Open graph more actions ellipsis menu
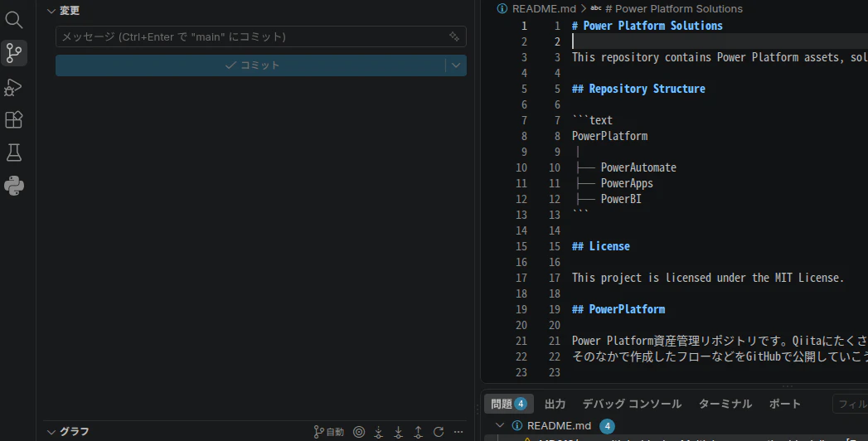 click(458, 432)
